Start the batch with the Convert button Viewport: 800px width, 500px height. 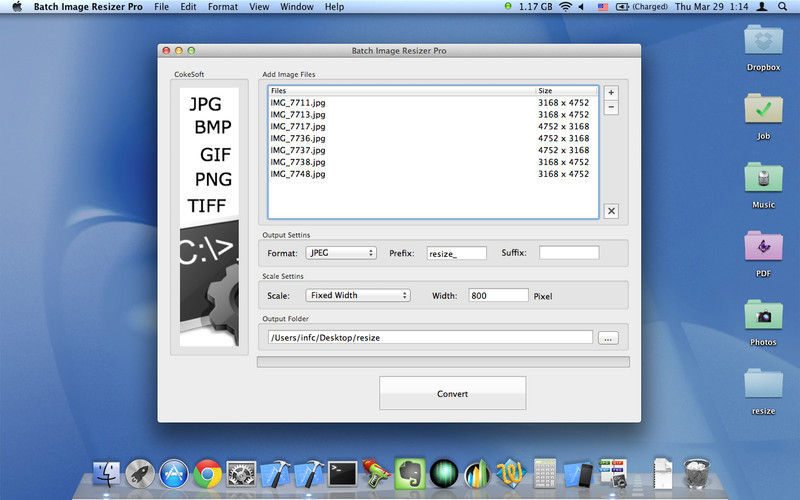(x=452, y=393)
